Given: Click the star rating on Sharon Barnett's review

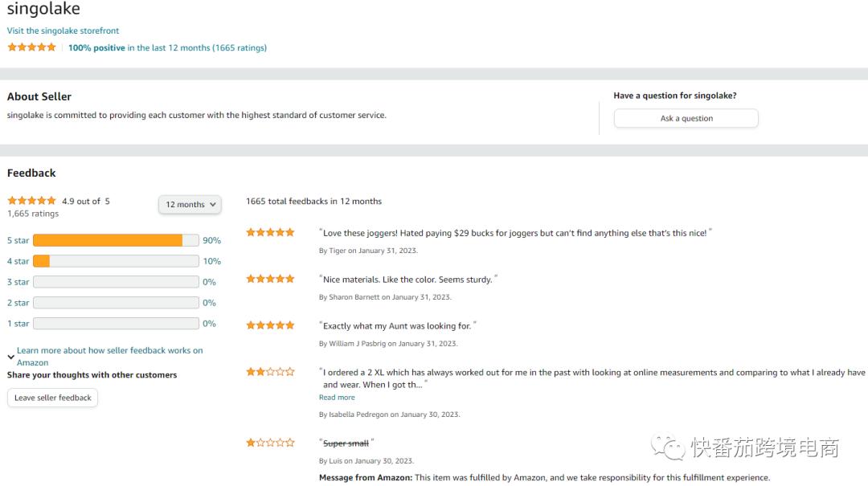Looking at the screenshot, I should coord(270,279).
